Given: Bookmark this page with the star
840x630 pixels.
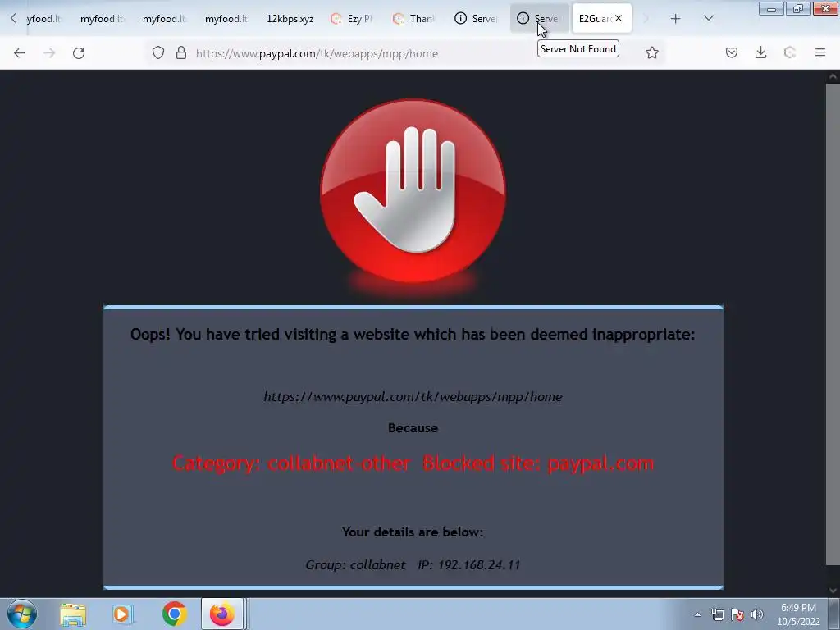Looking at the screenshot, I should point(651,52).
